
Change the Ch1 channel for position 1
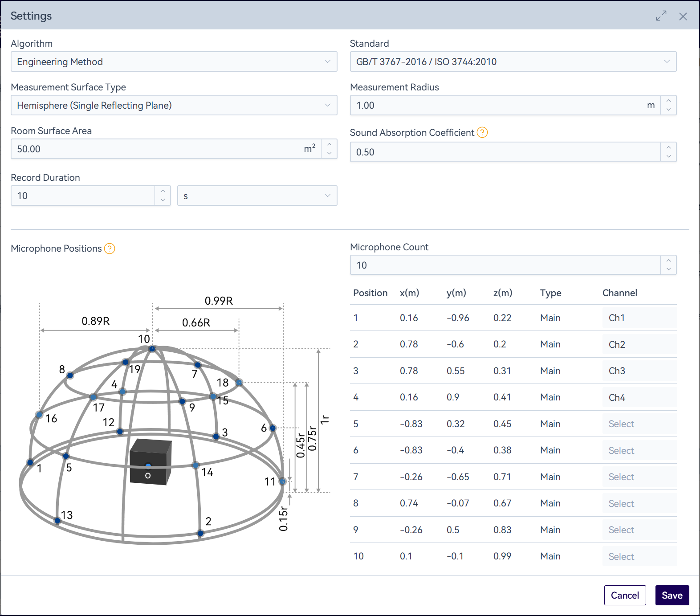(639, 318)
